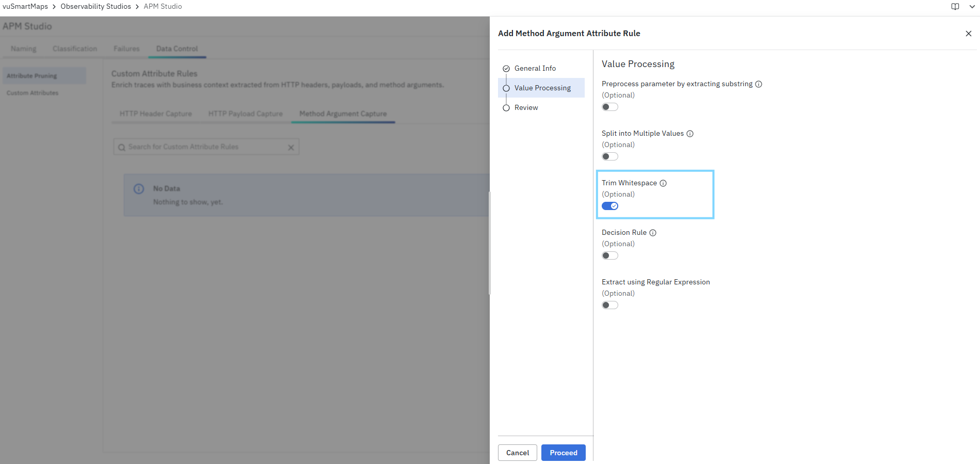Switch to the Naming tab
980x464 pixels.
(x=24, y=49)
